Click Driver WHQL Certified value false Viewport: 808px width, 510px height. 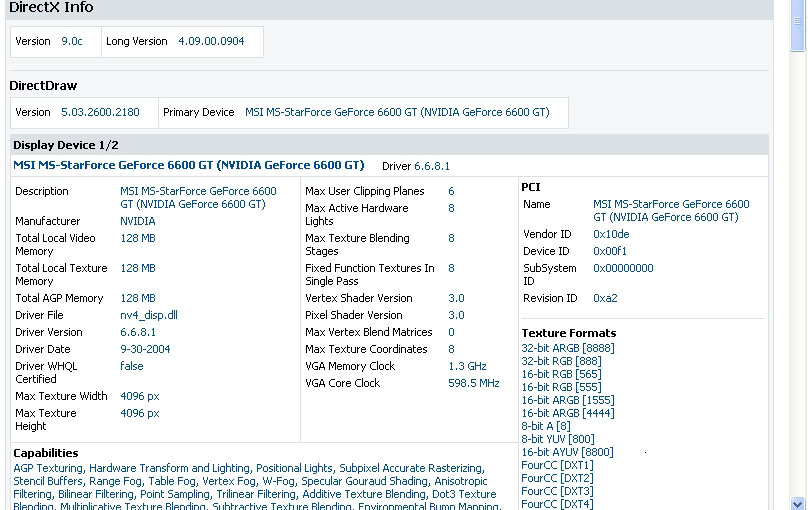132,366
